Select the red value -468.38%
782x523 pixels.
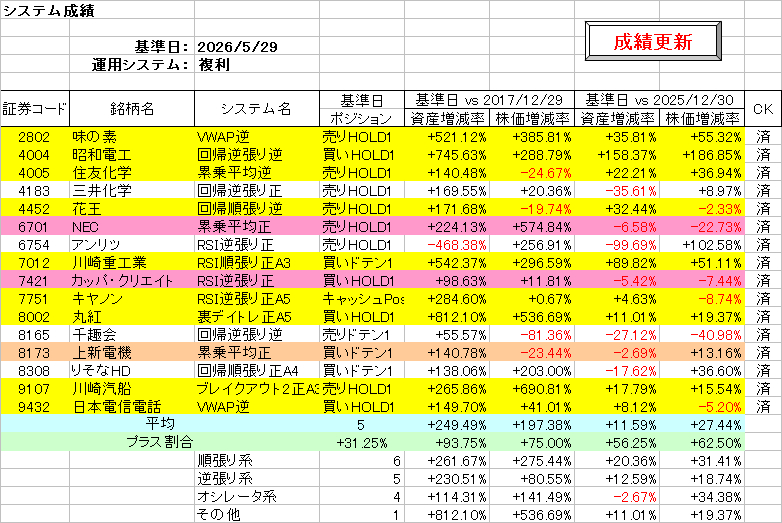coord(447,245)
